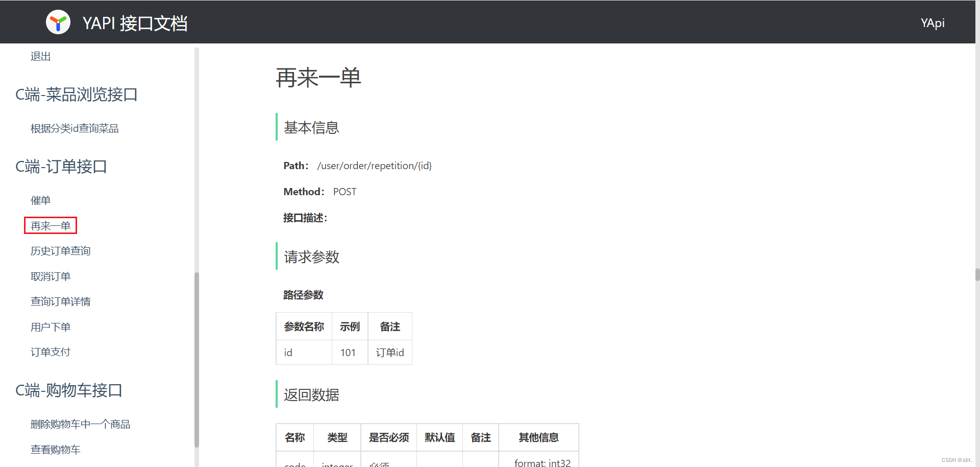
Task: Open the YApi link in the top right
Action: point(933,22)
